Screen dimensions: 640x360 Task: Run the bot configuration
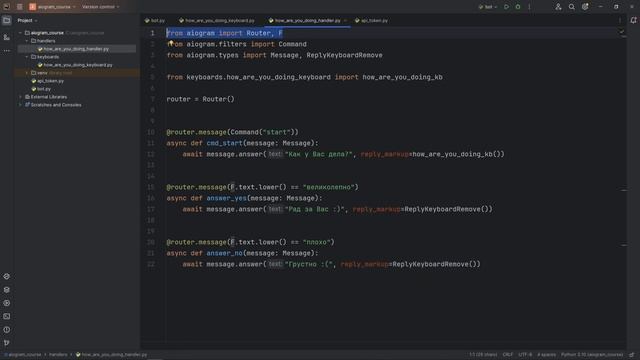(x=506, y=7)
